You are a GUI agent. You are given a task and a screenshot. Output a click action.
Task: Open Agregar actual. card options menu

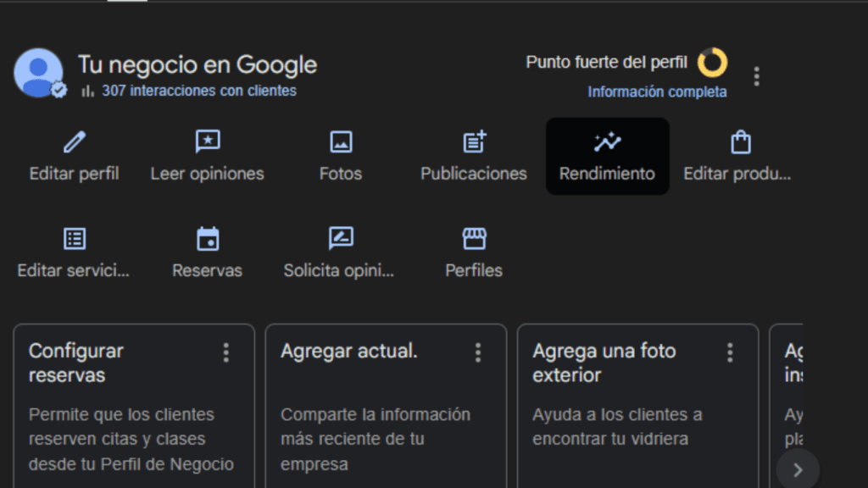pos(478,352)
